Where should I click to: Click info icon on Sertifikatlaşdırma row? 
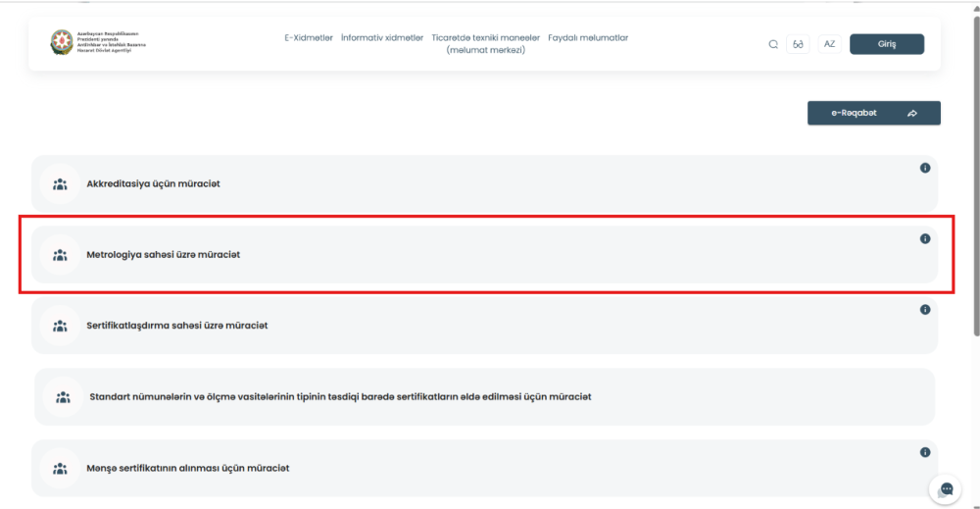click(x=925, y=310)
